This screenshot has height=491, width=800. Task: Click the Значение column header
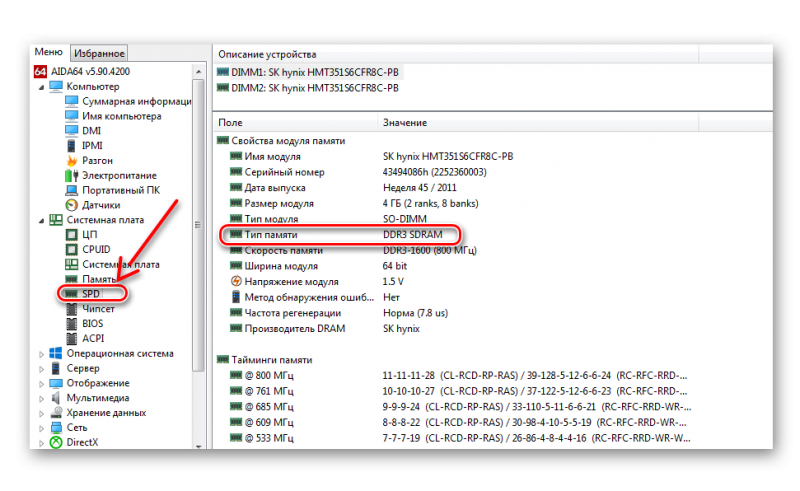[x=405, y=122]
